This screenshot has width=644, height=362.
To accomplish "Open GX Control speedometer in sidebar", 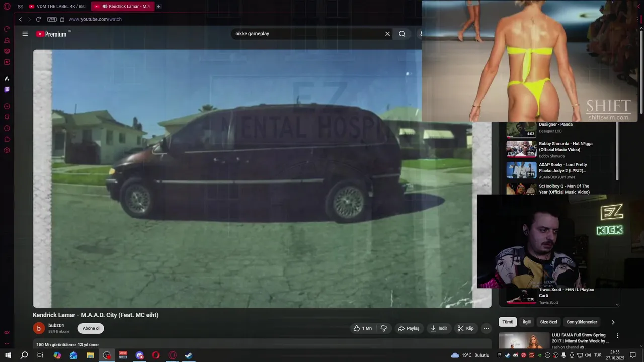I will pyautogui.click(x=7, y=29).
